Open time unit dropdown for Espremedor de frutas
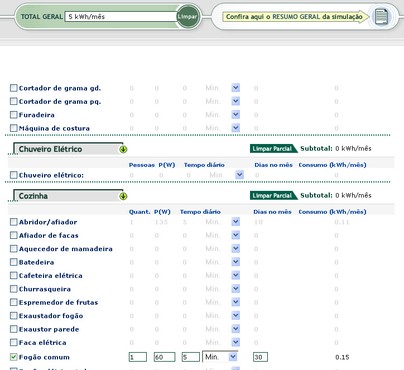Image resolution: width=404 pixels, height=370 pixels. tap(236, 302)
